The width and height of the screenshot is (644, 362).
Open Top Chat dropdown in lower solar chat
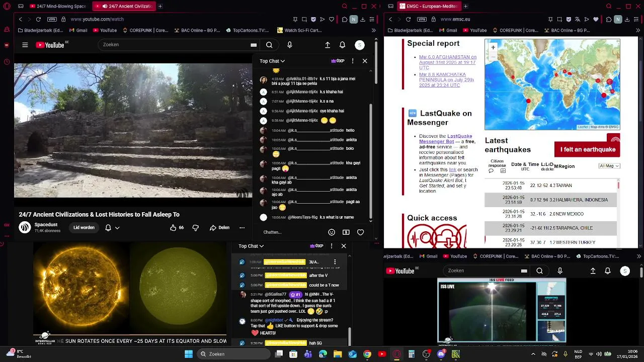coord(251,246)
